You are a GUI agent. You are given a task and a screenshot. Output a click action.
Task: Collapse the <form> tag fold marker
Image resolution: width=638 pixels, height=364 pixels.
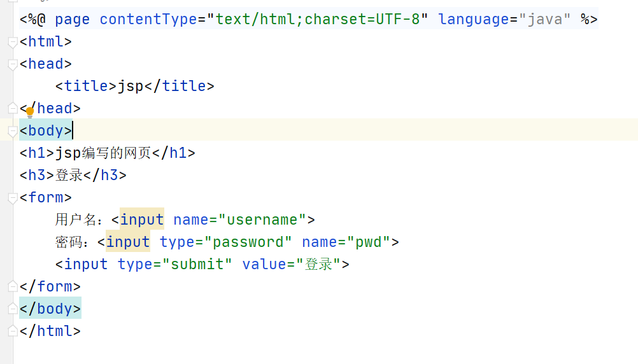[13, 198]
